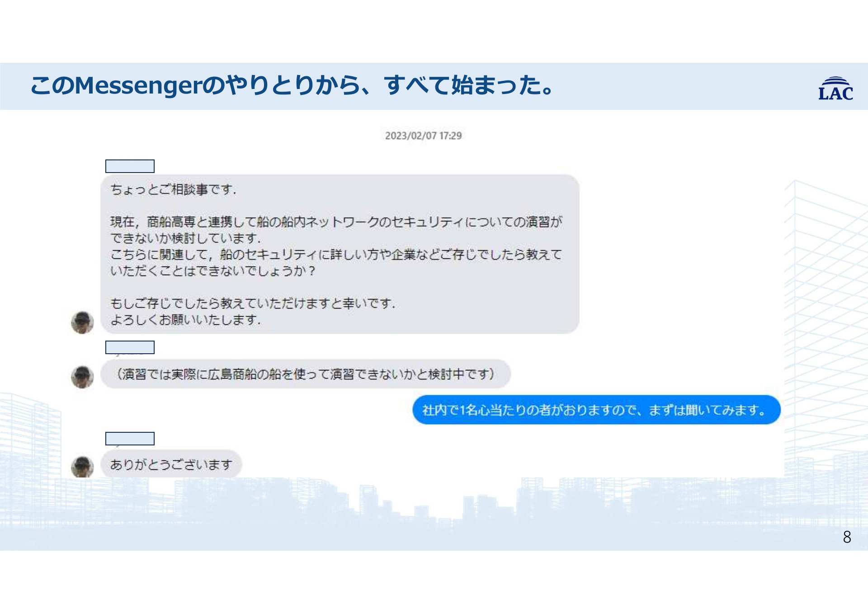Viewport: 868px width, 613px height.
Task: Click the page number 8
Action: [847, 537]
